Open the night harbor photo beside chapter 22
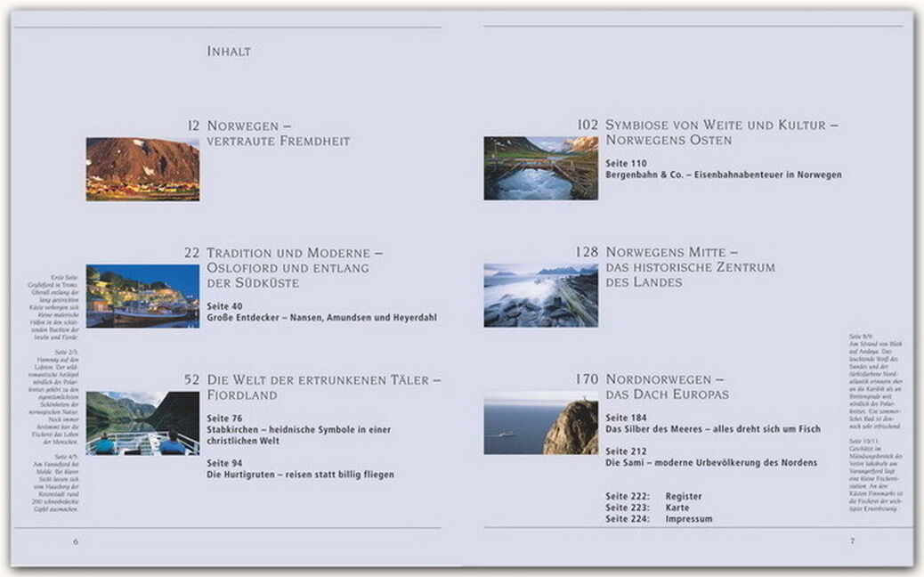This screenshot has height=577, width=924. click(142, 296)
